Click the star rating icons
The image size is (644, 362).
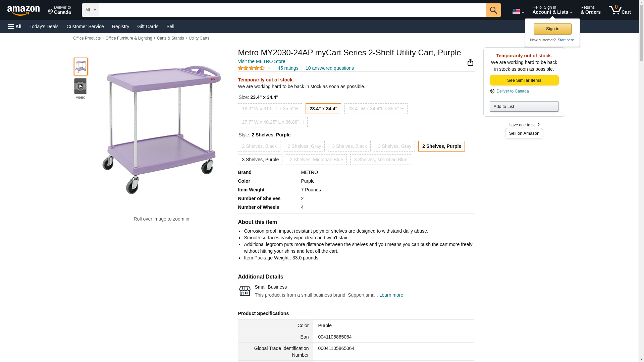click(251, 68)
